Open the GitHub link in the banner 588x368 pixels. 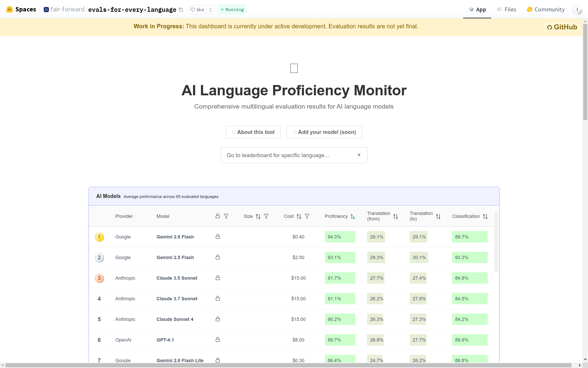(562, 27)
